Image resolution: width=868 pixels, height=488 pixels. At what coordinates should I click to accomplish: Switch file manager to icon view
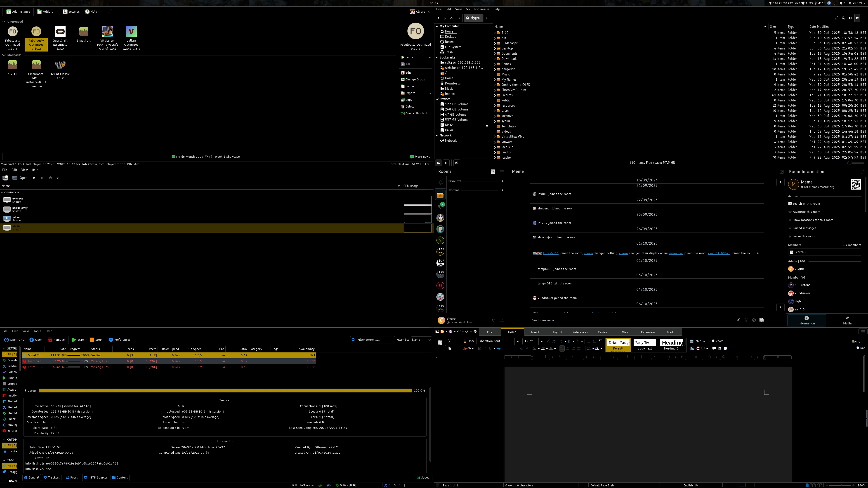coord(850,18)
